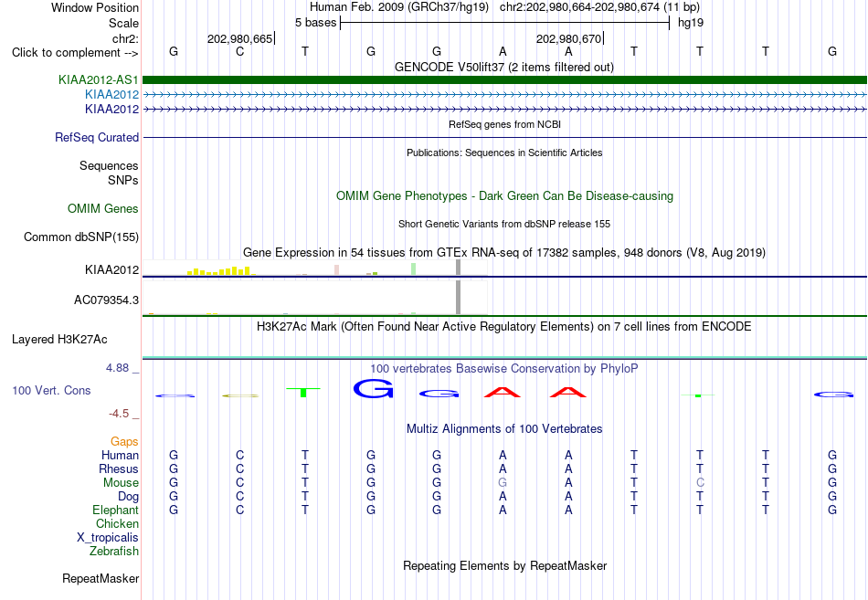Open RefSeq Curated track settings
Viewport: 868px width, 600px height.
(x=97, y=137)
